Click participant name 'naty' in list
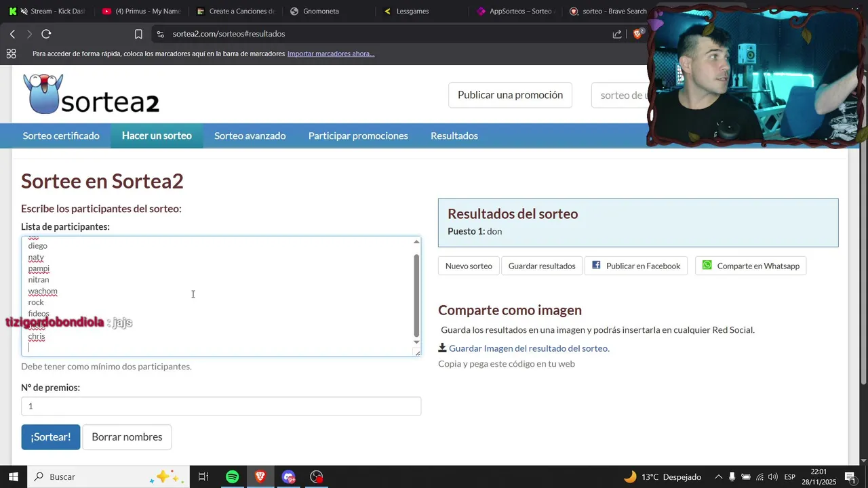Viewport: 868px width, 488px height. pyautogui.click(x=36, y=258)
